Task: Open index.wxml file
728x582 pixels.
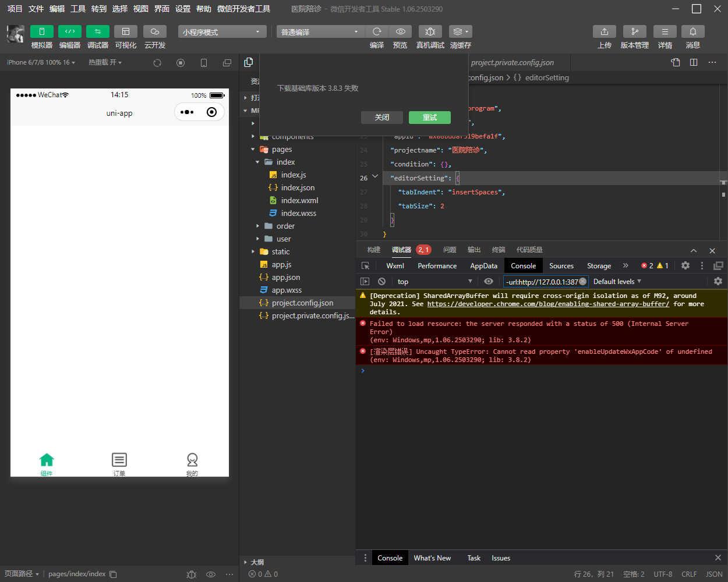Action: tap(298, 201)
